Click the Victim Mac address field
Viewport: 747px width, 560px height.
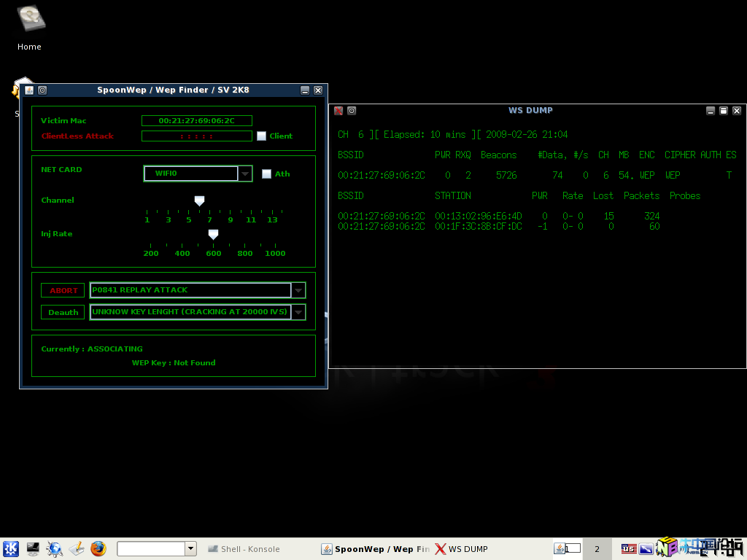[x=196, y=121]
